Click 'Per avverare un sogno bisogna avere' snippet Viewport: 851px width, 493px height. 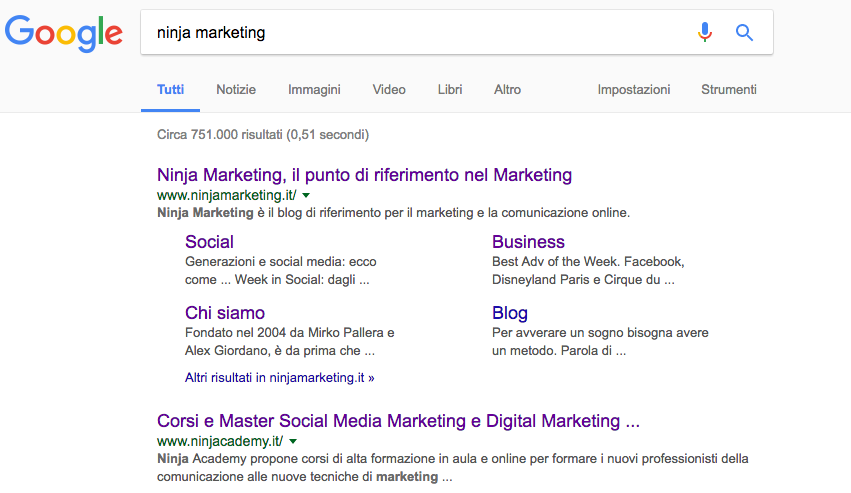point(600,332)
